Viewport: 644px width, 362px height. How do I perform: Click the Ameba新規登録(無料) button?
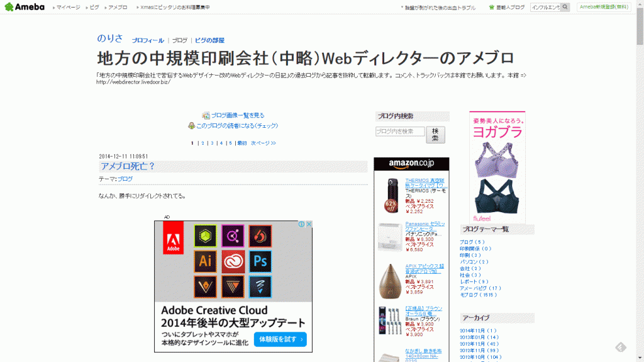tap(604, 7)
